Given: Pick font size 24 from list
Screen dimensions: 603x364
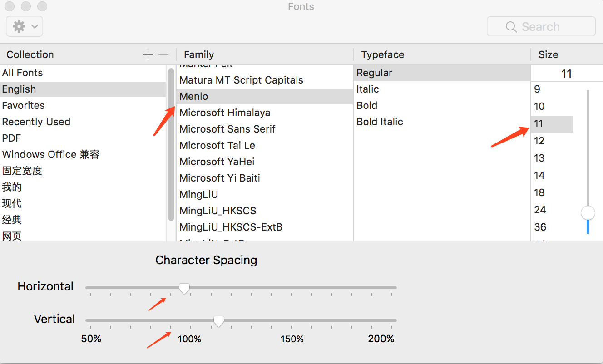Looking at the screenshot, I should pos(539,210).
